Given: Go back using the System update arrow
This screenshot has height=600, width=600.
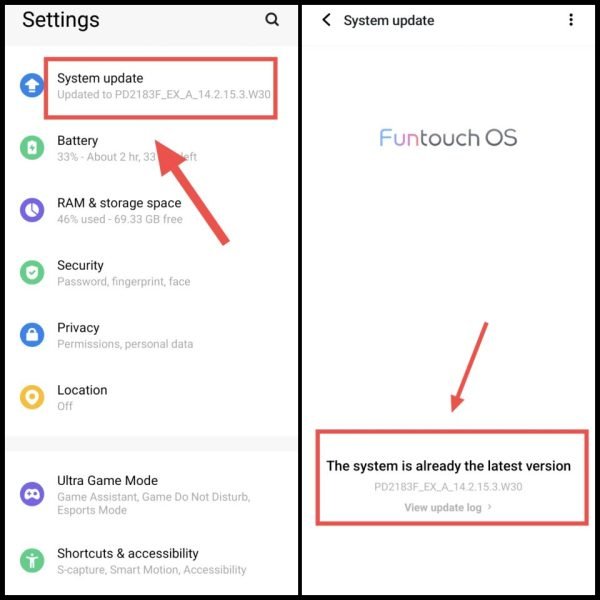Looking at the screenshot, I should pyautogui.click(x=326, y=20).
